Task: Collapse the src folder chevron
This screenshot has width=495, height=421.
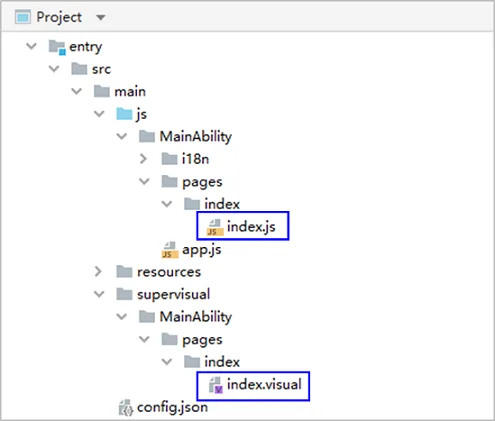Action: tap(54, 69)
